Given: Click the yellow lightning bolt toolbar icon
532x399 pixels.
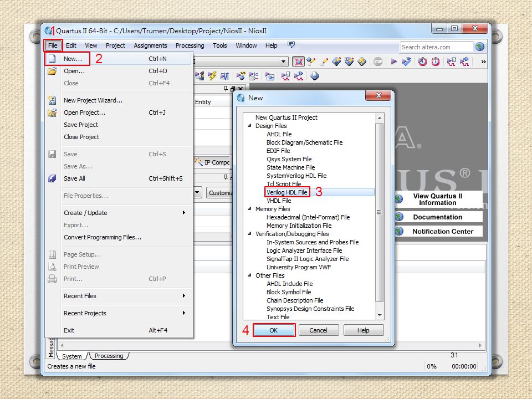Looking at the screenshot, I should [x=212, y=76].
